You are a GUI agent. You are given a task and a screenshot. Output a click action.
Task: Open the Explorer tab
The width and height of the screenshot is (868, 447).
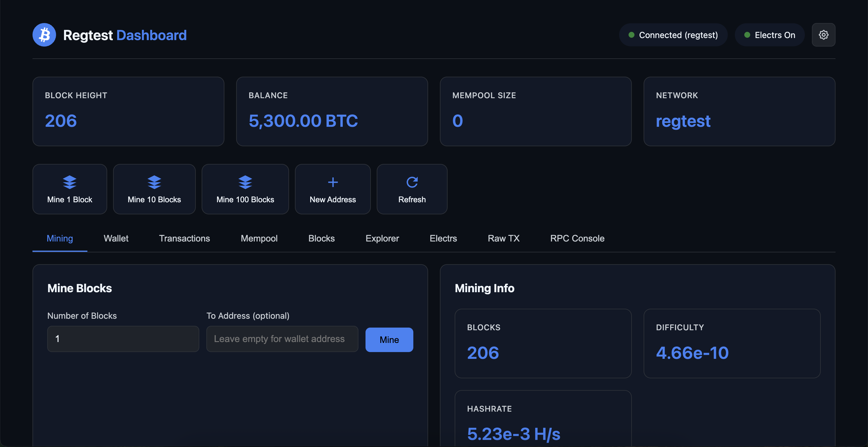382,238
